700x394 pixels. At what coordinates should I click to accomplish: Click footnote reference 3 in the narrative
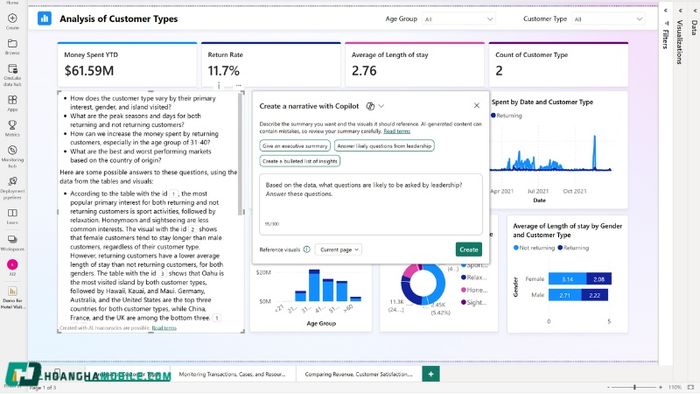[x=162, y=273]
